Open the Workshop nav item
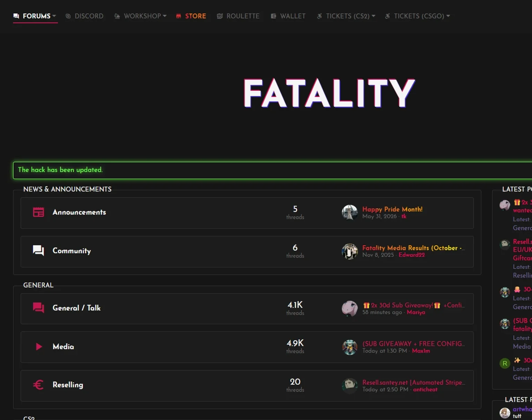 pyautogui.click(x=140, y=16)
